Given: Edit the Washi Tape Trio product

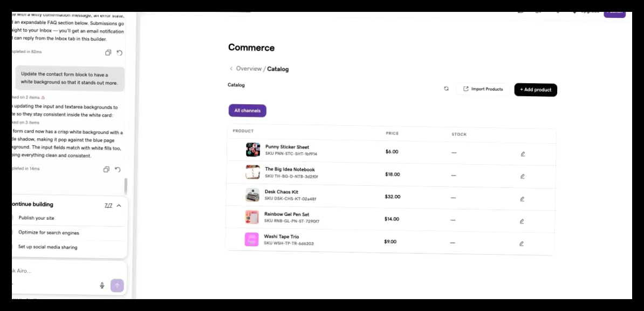Looking at the screenshot, I should coord(521,244).
